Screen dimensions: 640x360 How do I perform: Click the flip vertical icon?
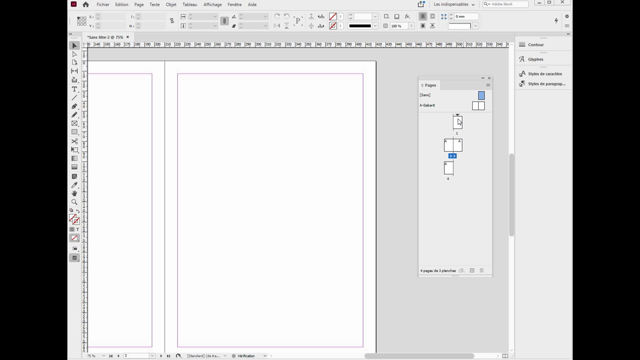tap(287, 26)
